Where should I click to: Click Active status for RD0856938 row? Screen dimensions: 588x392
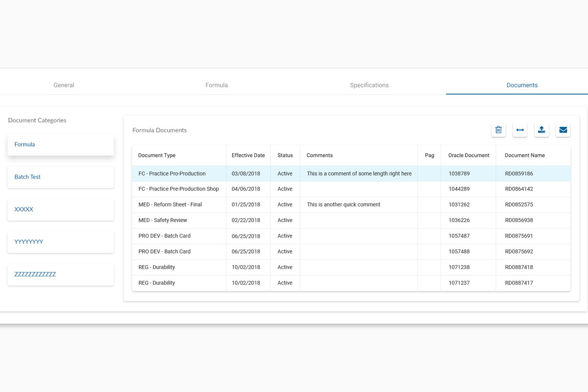click(285, 220)
